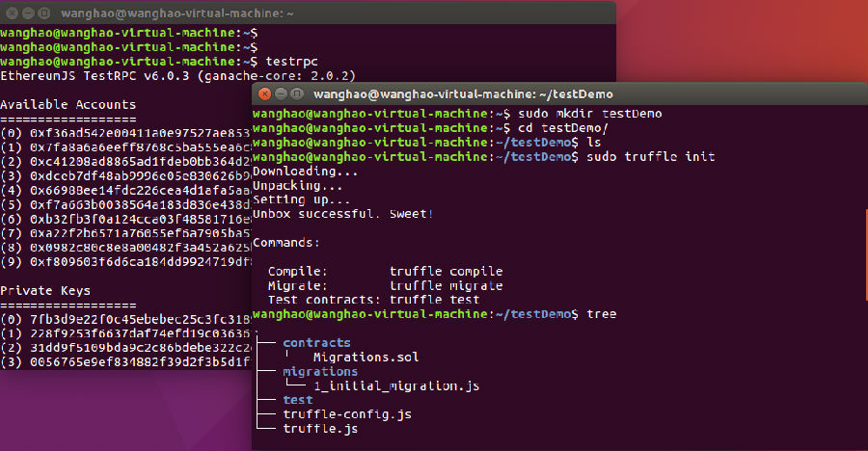Click truffle.js at the tree bottom

click(x=320, y=429)
